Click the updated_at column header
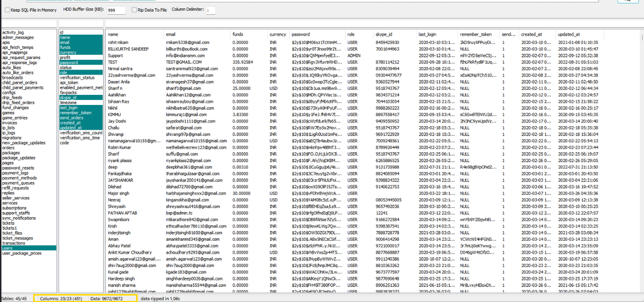 coord(569,34)
